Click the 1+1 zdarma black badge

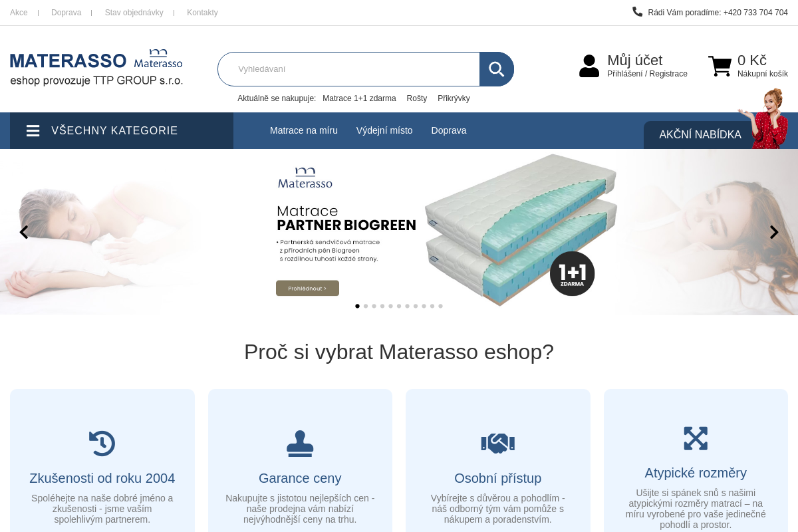coord(572,273)
